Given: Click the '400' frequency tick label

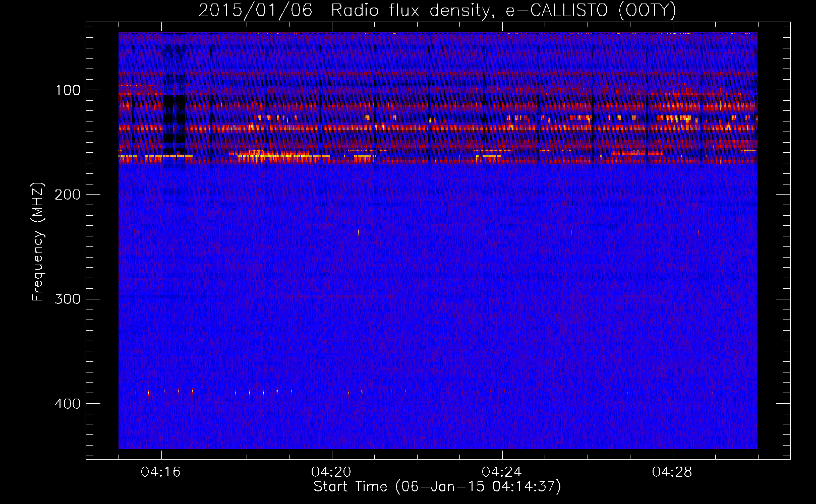Looking at the screenshot, I should [x=68, y=404].
